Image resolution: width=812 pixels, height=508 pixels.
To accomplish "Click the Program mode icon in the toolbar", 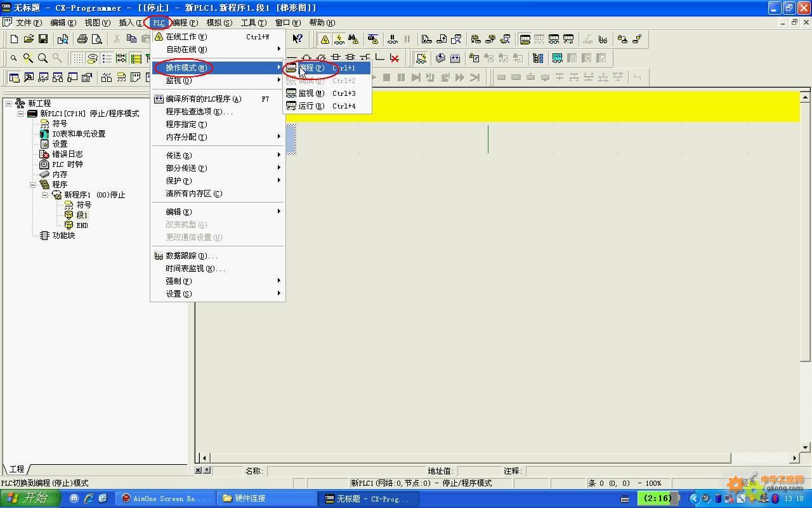I will point(525,39).
